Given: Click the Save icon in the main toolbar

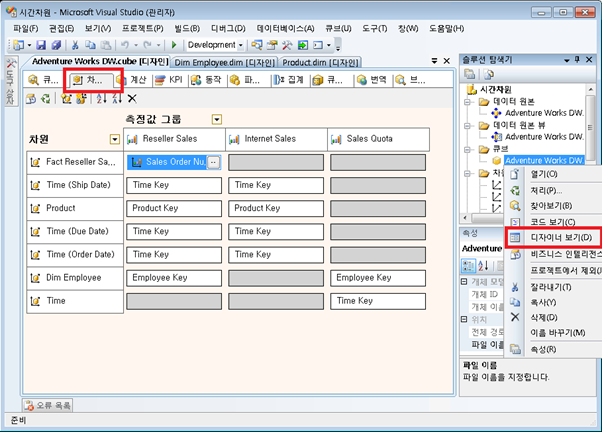Looking at the screenshot, I should tap(41, 45).
